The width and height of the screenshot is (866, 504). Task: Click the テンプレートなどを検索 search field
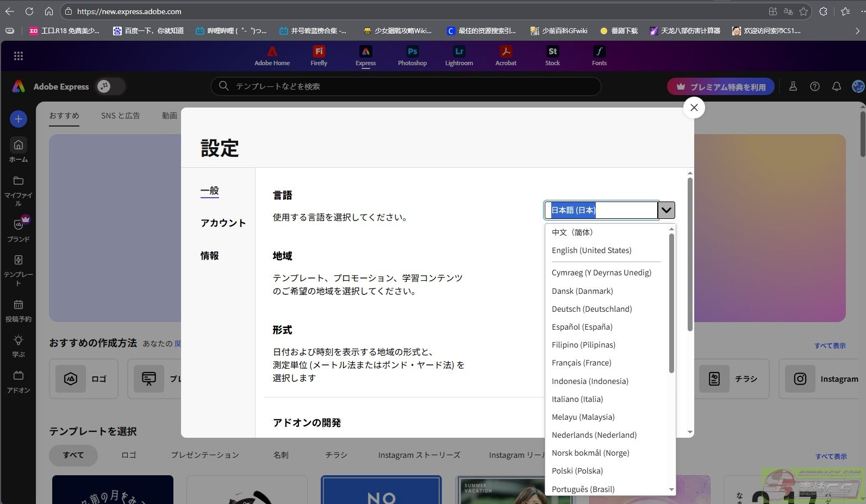(405, 86)
